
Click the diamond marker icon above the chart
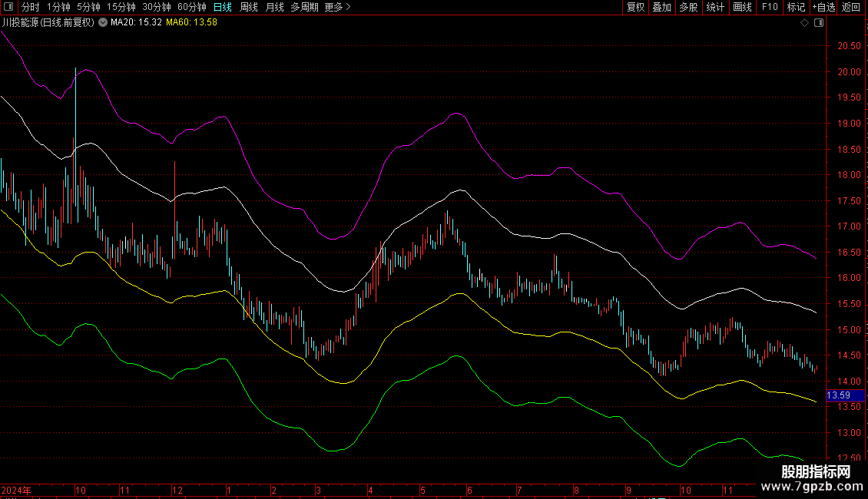804,23
